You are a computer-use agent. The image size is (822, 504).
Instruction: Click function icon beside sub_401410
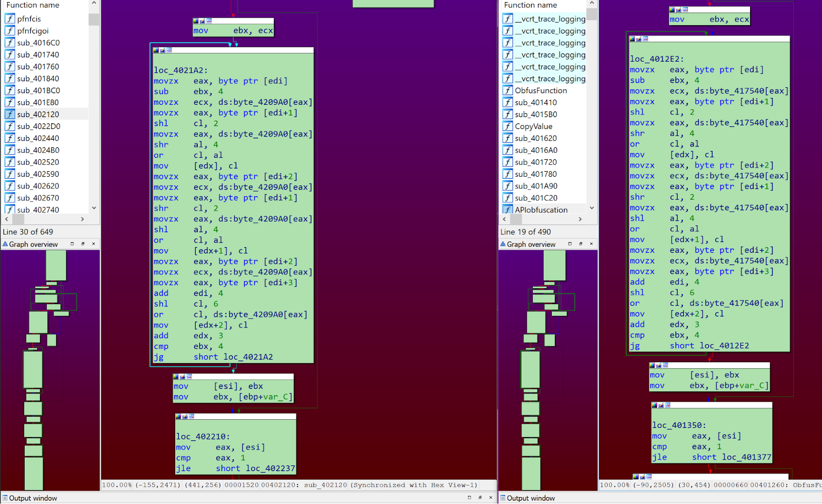pyautogui.click(x=508, y=102)
